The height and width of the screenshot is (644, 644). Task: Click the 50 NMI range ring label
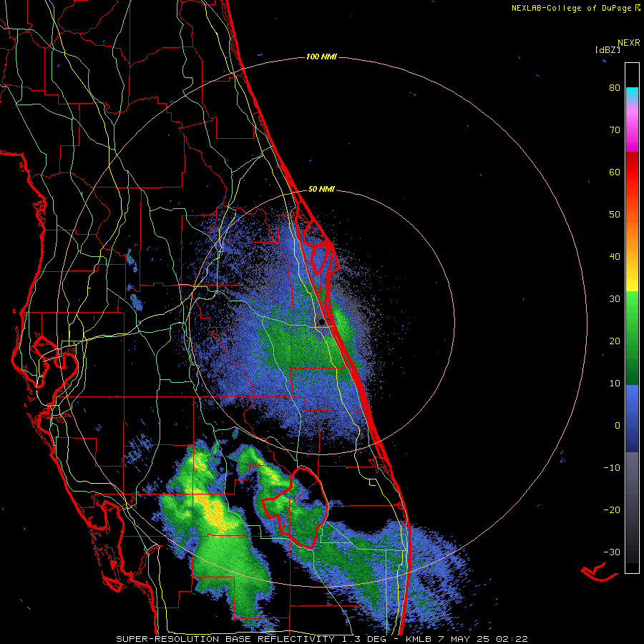tap(321, 190)
